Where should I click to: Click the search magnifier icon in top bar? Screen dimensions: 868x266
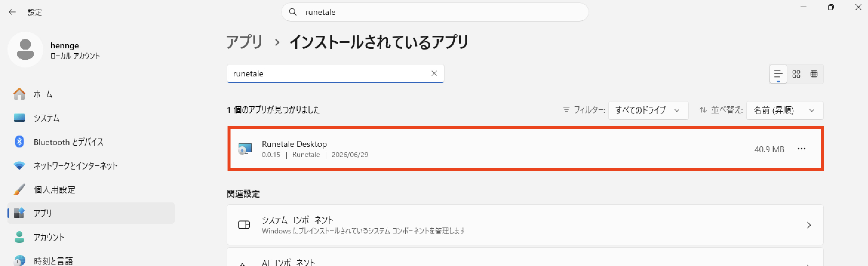293,12
